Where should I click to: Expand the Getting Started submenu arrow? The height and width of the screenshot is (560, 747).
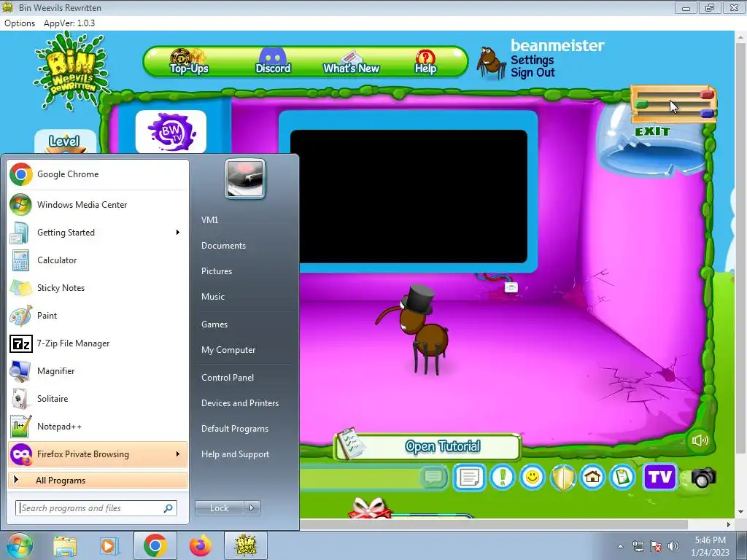pos(178,233)
